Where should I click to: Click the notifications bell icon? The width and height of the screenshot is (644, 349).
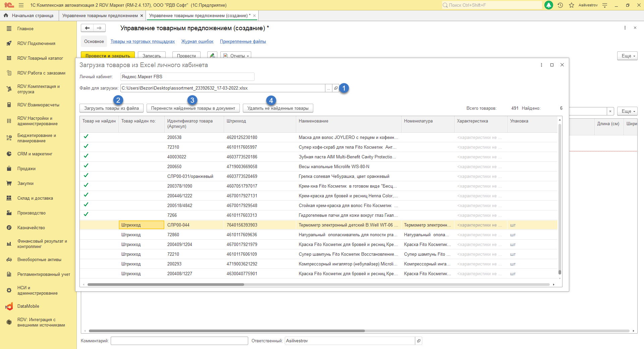coord(549,5)
